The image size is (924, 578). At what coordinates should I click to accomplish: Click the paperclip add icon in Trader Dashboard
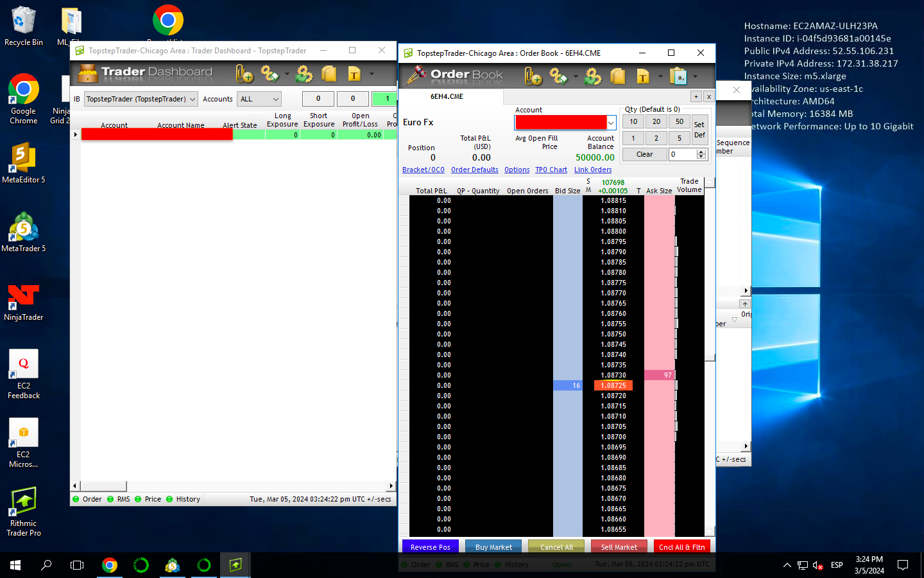[x=244, y=74]
